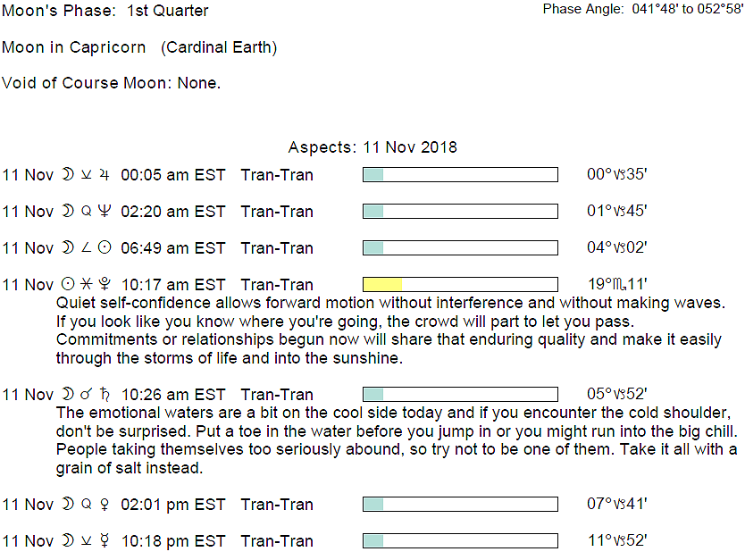Select the Mercury glyph in the 10:18 pm aspect
The width and height of the screenshot is (745, 560).
click(x=105, y=541)
